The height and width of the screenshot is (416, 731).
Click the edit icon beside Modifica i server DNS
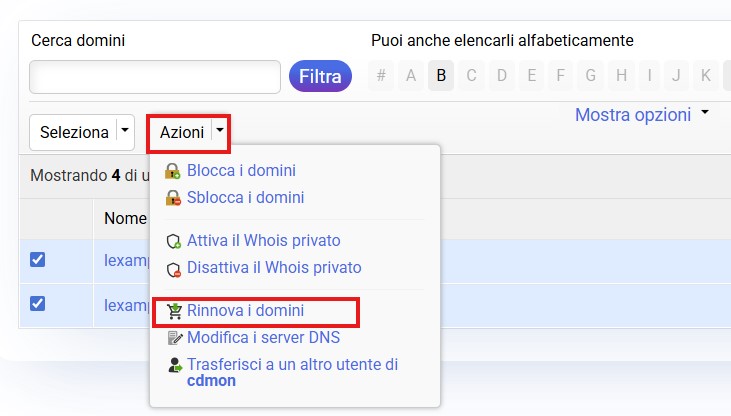pos(173,338)
